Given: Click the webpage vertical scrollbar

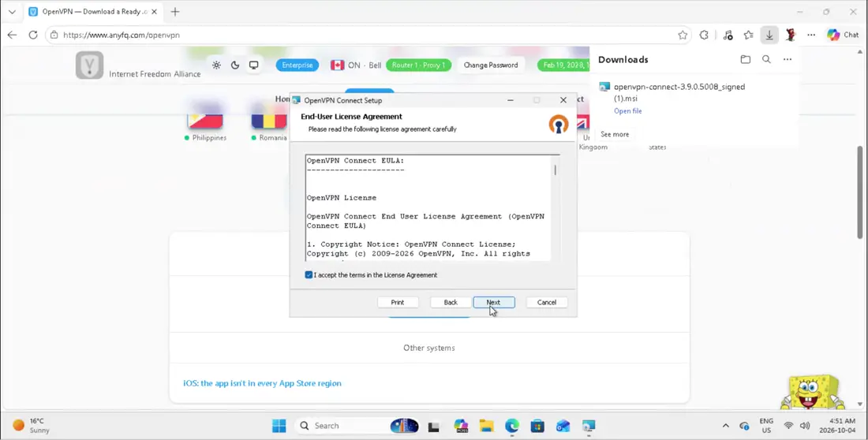Looking at the screenshot, I should coord(859,191).
